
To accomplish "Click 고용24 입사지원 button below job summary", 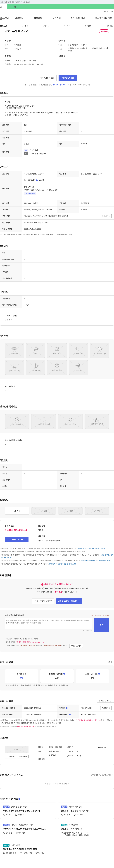I will pos(67,78).
